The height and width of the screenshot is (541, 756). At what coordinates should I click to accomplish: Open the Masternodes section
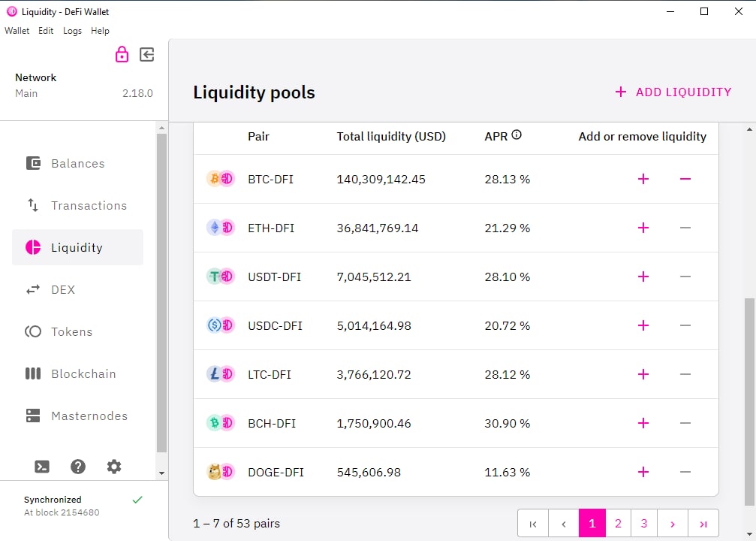(x=89, y=416)
